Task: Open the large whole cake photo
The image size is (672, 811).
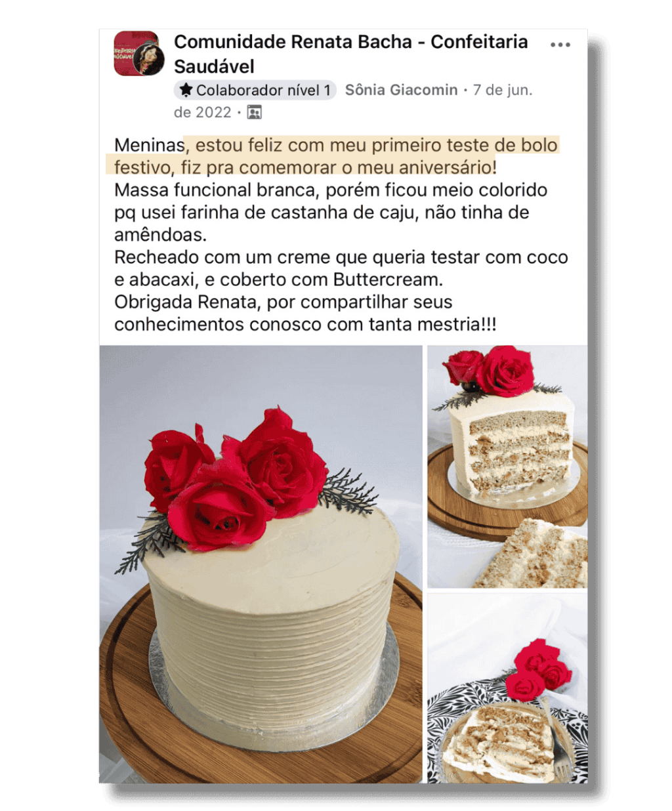Action: click(261, 564)
